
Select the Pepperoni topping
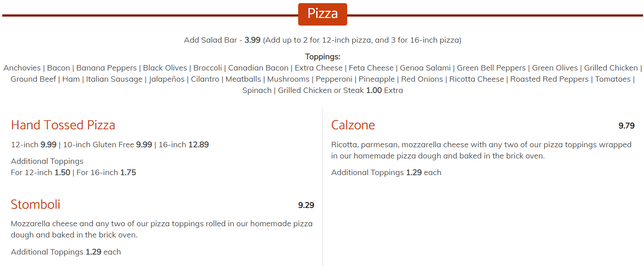click(x=334, y=79)
